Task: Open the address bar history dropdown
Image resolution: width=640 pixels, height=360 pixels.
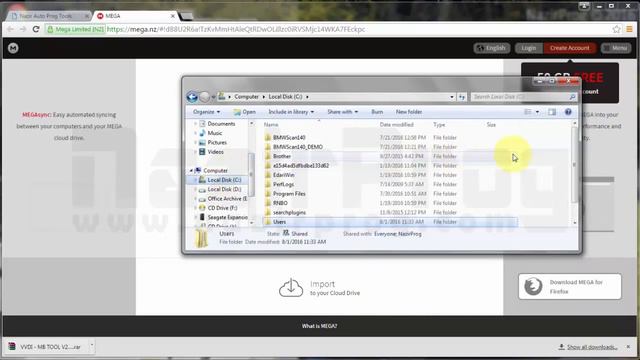Action: click(451, 97)
